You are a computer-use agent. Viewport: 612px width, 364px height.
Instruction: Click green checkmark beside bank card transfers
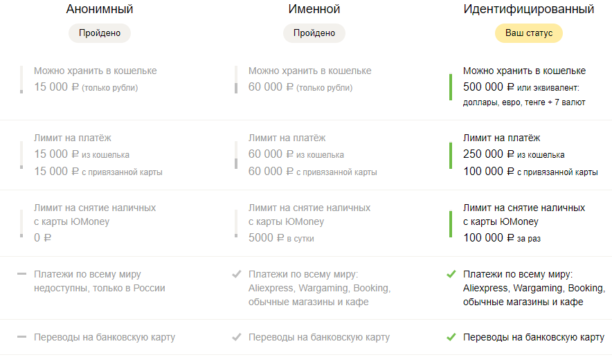451,338
